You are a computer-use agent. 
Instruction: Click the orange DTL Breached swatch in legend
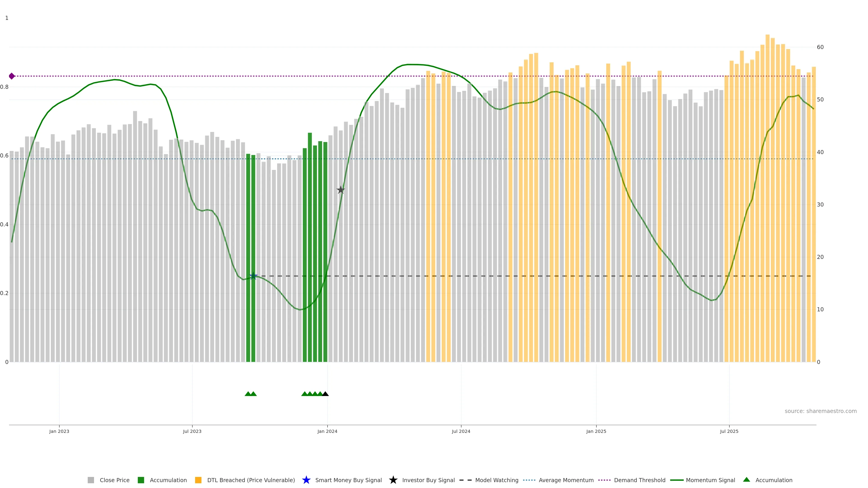[x=198, y=480]
